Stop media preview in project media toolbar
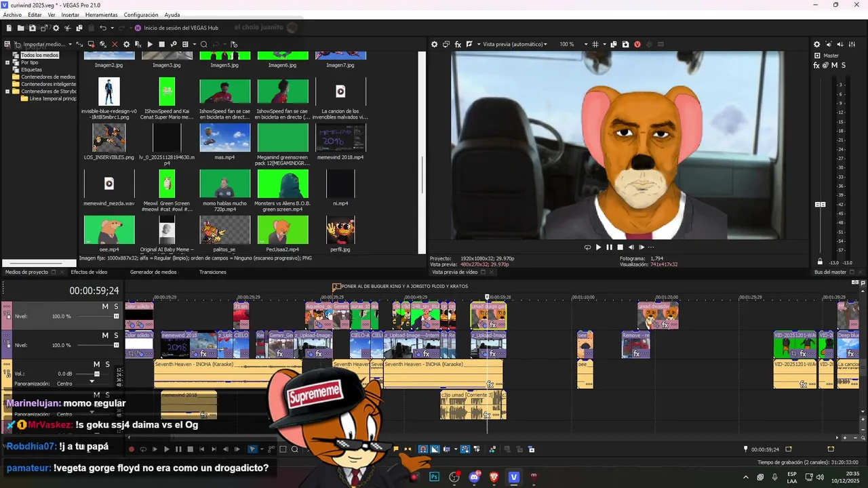 (x=161, y=44)
